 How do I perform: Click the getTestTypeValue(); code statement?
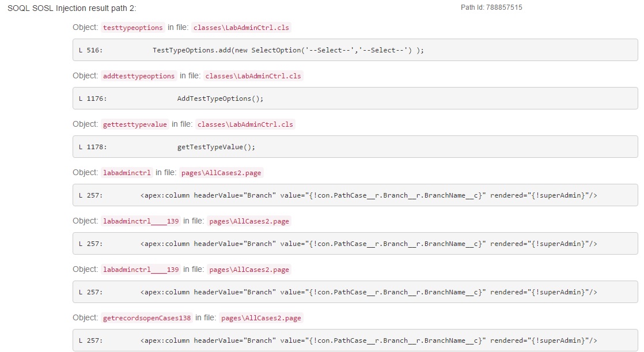point(216,147)
